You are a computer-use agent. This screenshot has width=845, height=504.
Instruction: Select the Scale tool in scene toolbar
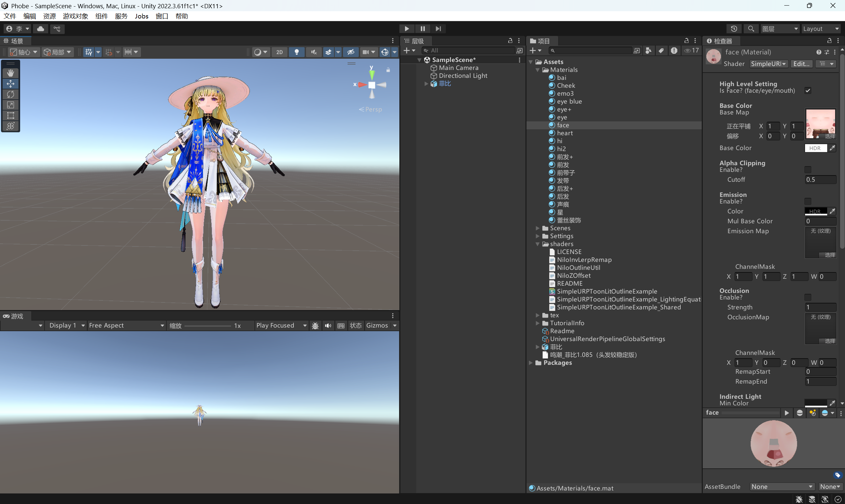pos(11,105)
